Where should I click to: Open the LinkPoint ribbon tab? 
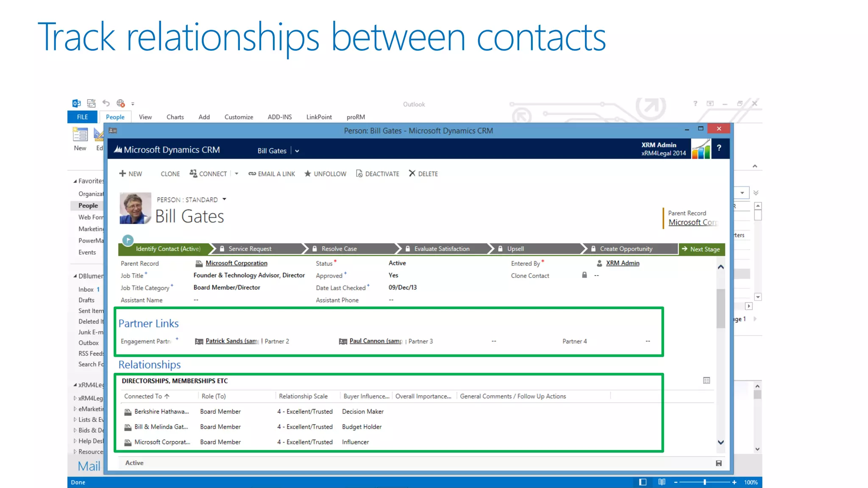point(319,117)
